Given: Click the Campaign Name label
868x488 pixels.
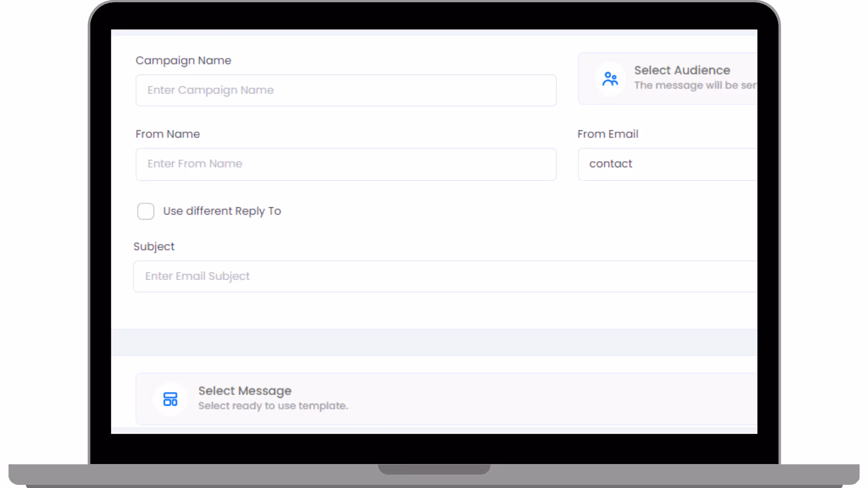Looking at the screenshot, I should pyautogui.click(x=183, y=61).
